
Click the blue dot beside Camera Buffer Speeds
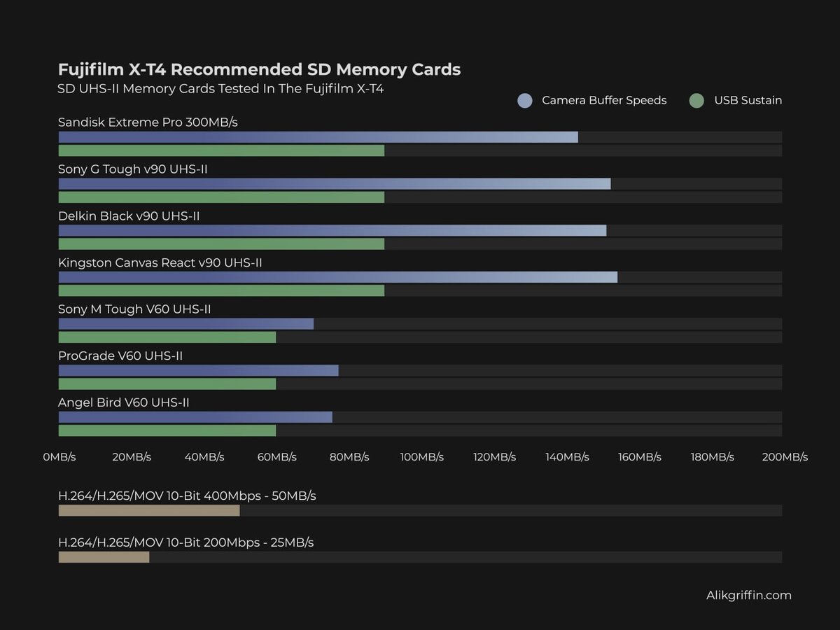524,100
